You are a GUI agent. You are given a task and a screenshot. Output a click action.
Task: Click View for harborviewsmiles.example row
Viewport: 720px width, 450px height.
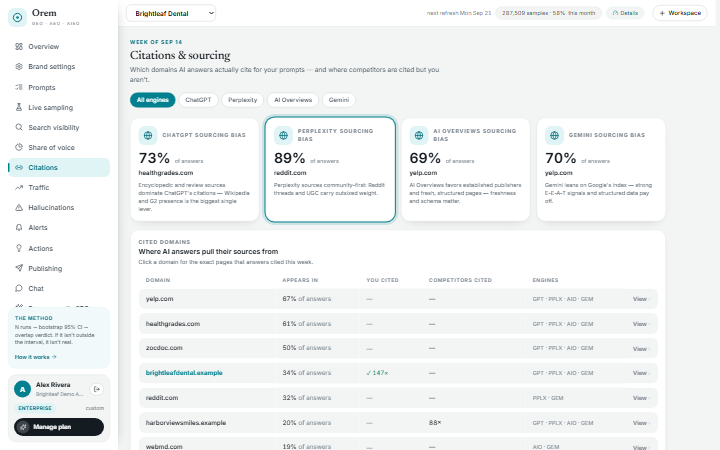(641, 423)
